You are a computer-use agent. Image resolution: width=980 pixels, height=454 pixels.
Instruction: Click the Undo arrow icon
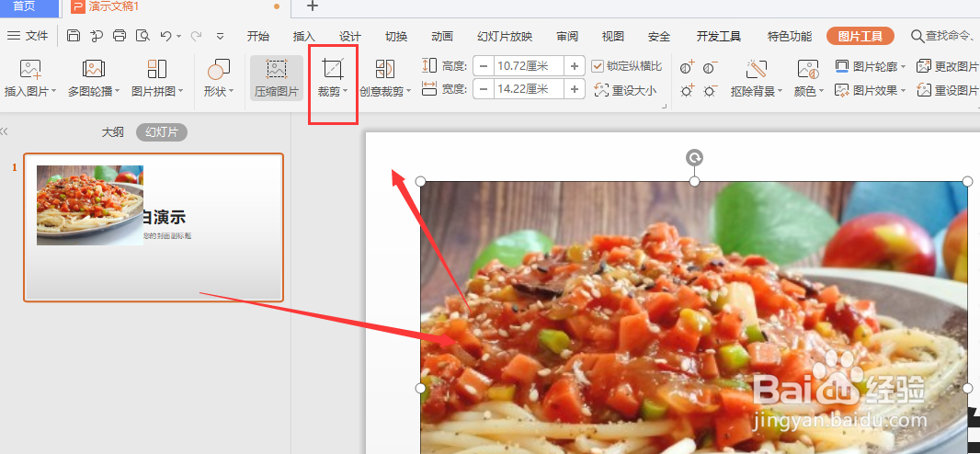165,36
